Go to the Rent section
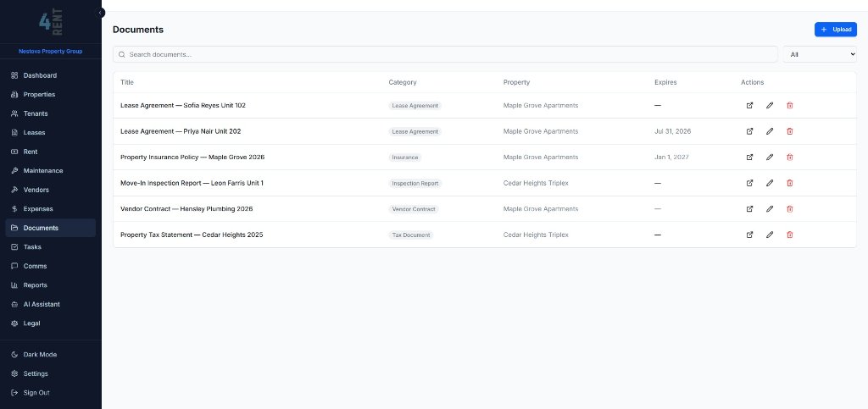 50,152
